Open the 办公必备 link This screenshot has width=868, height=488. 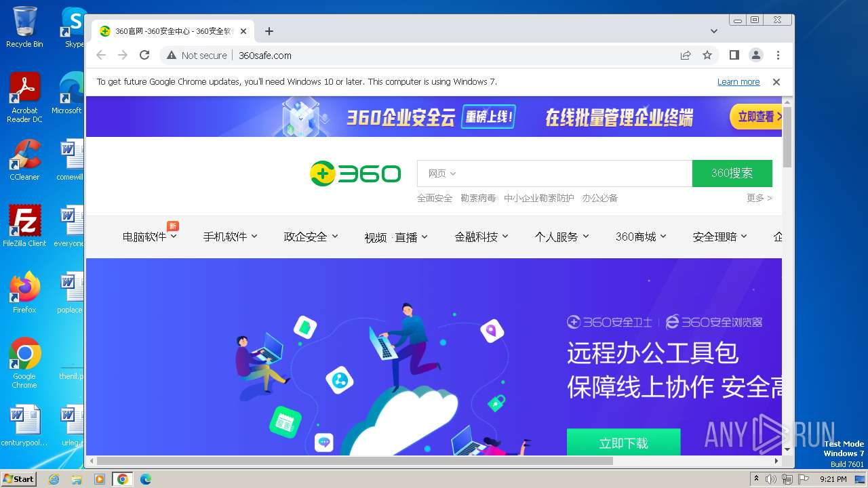coord(600,198)
